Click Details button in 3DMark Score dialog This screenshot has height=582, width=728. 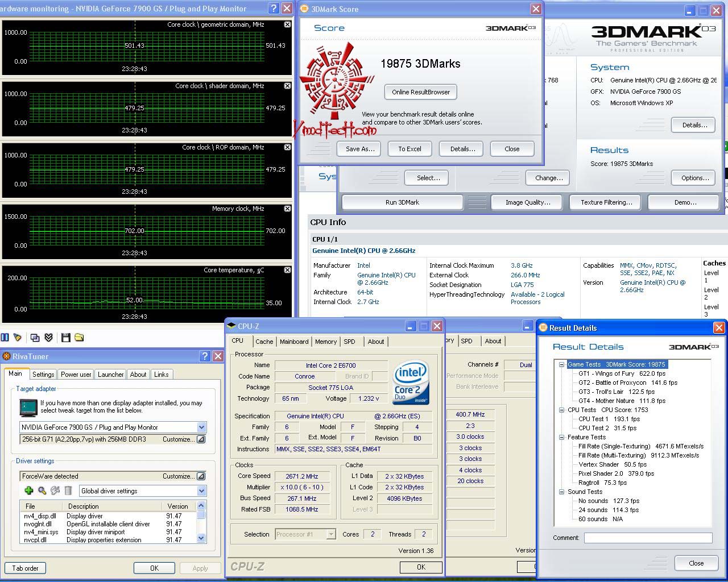click(462, 149)
